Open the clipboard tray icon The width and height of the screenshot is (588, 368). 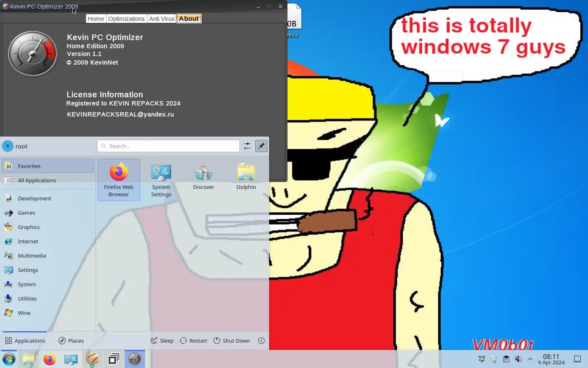506,359
